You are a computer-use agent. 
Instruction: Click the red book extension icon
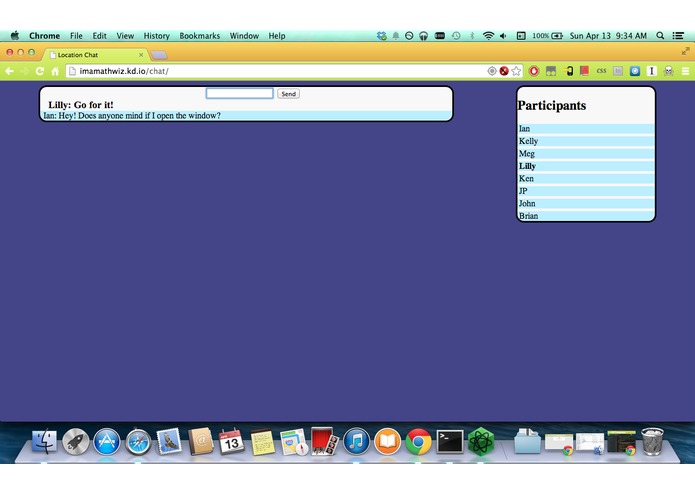coord(584,71)
